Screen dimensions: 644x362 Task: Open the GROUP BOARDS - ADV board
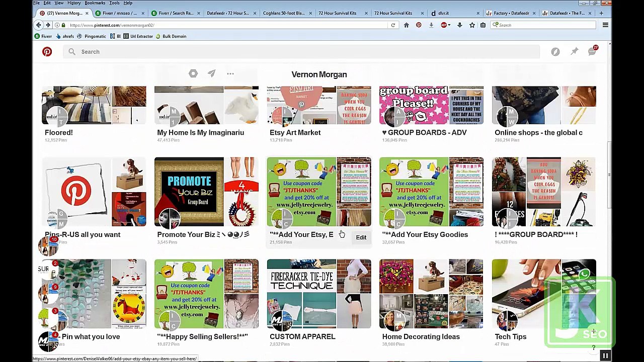431,105
